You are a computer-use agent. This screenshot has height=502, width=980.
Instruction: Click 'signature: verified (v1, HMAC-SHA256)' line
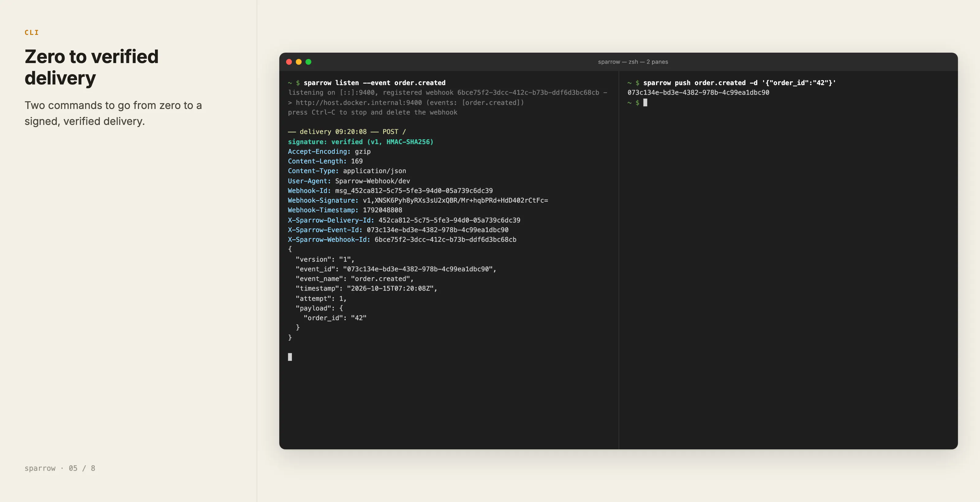361,142
